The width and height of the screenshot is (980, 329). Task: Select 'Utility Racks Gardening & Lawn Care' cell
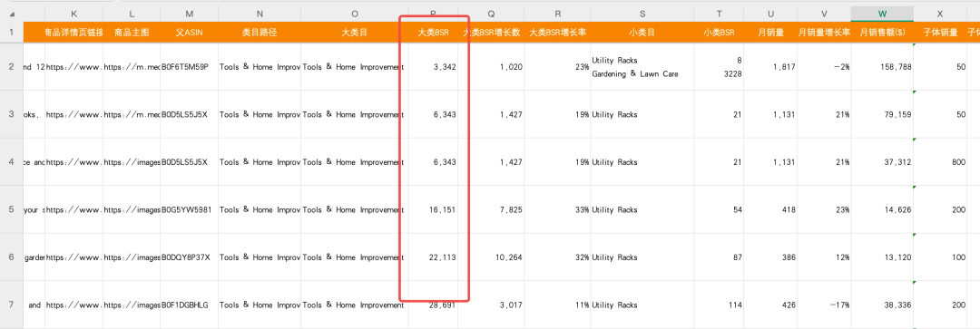click(x=642, y=67)
